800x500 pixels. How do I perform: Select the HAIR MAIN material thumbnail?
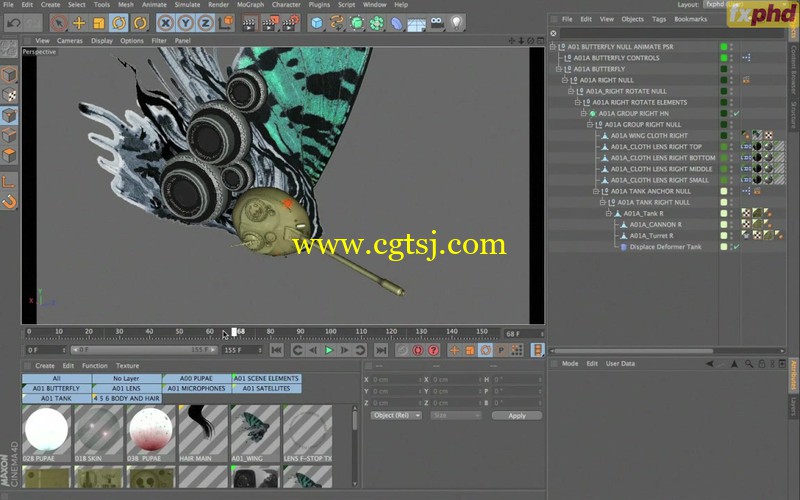[x=203, y=433]
